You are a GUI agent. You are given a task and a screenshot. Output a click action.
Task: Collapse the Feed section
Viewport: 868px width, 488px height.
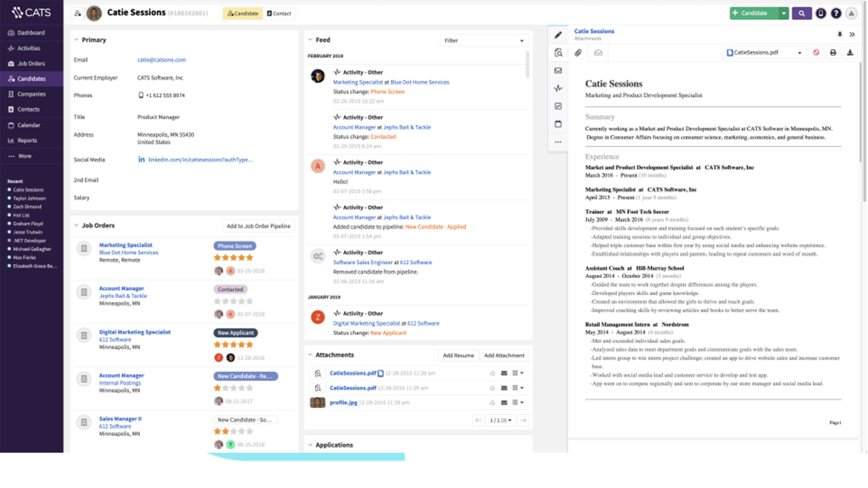click(310, 40)
